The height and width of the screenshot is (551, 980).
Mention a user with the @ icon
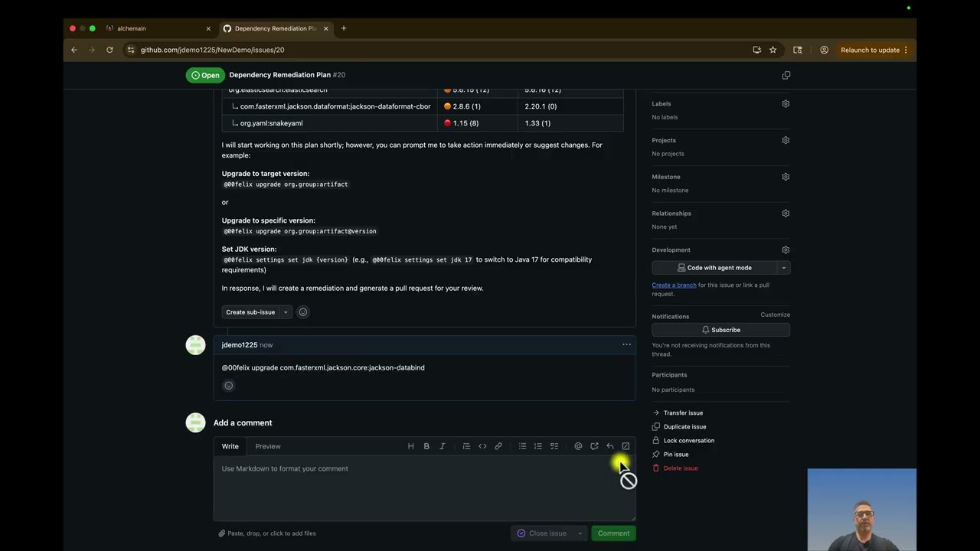(x=578, y=446)
